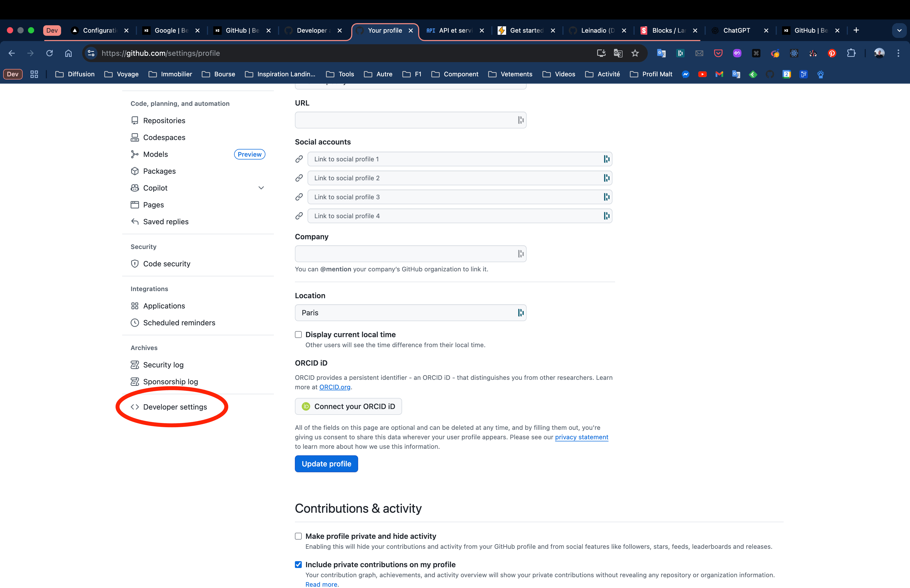
Task: Open Developer settings in sidebar
Action: [175, 407]
